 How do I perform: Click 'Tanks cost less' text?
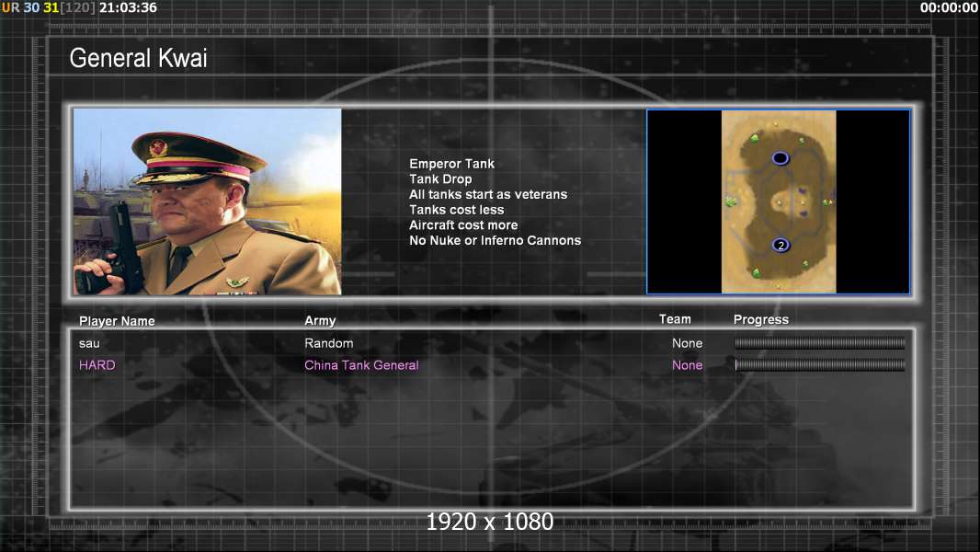pos(457,210)
